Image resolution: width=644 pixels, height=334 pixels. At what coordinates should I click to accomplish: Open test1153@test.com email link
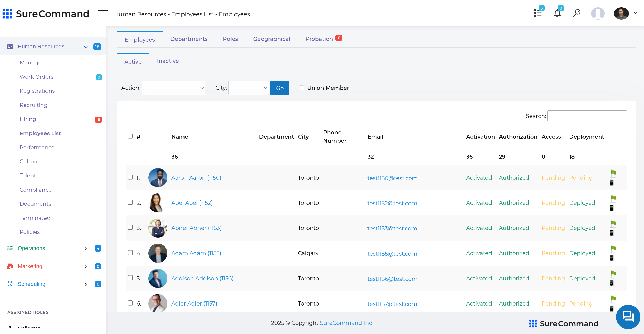[392, 228]
